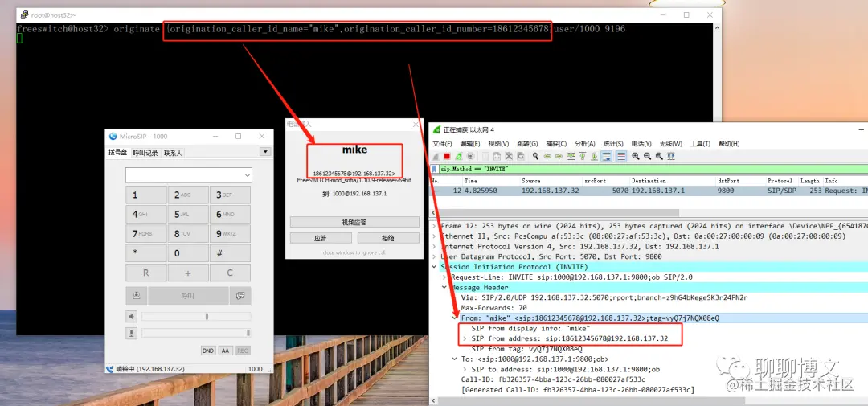Click the Wireshark start capture shark fin icon
The height and width of the screenshot is (406, 868).
coord(435,156)
